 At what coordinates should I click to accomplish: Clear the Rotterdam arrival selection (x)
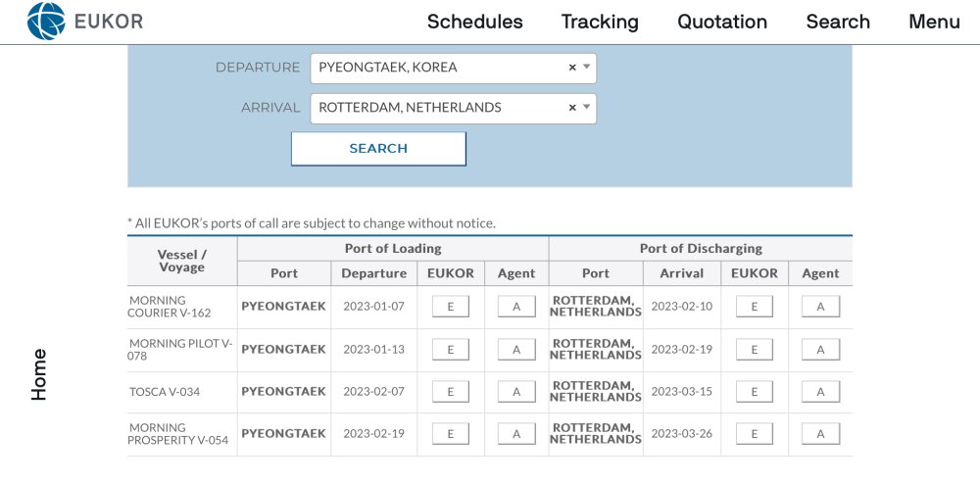tap(572, 108)
